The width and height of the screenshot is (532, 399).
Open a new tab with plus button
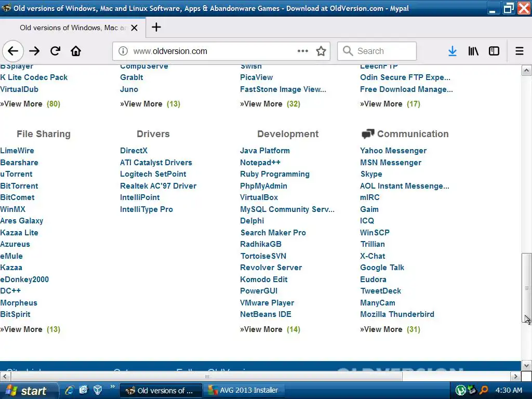pyautogui.click(x=156, y=27)
